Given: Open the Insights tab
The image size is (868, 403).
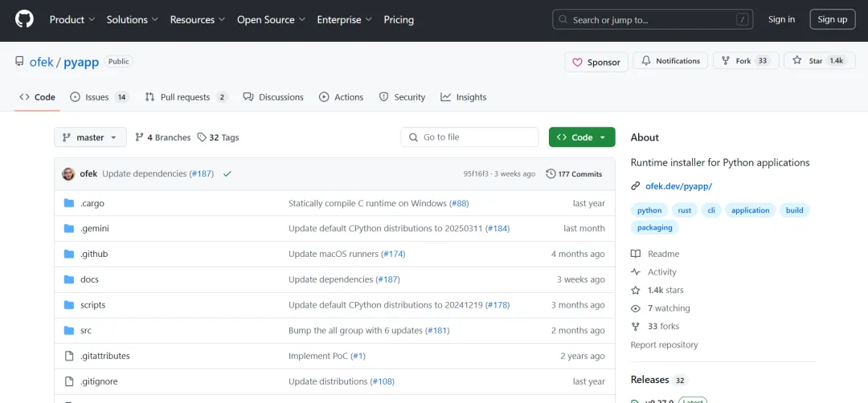Looking at the screenshot, I should [464, 97].
